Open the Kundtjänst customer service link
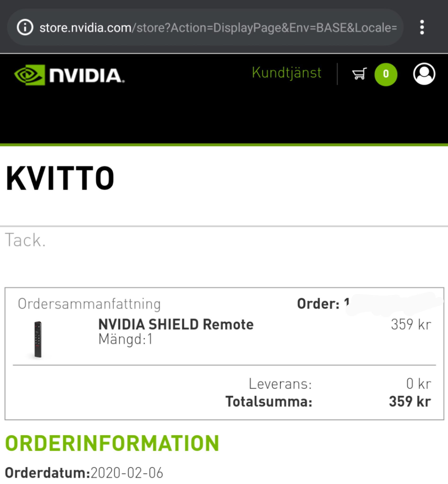The image size is (448, 484). tap(286, 73)
